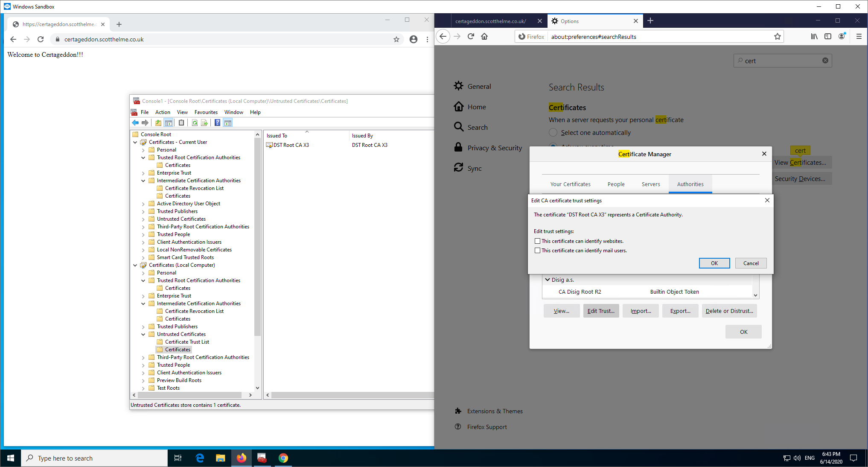Image resolution: width=868 pixels, height=467 pixels.
Task: Switch to the Servers tab
Action: click(650, 184)
